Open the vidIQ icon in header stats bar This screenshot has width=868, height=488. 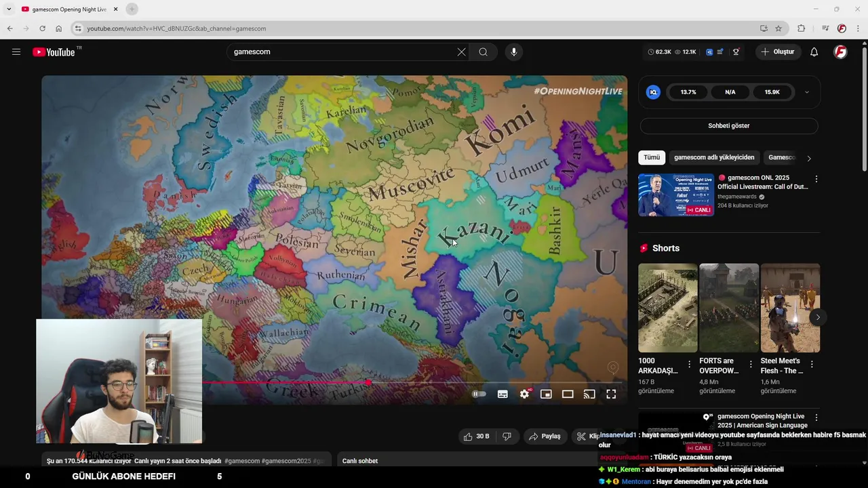tap(709, 52)
